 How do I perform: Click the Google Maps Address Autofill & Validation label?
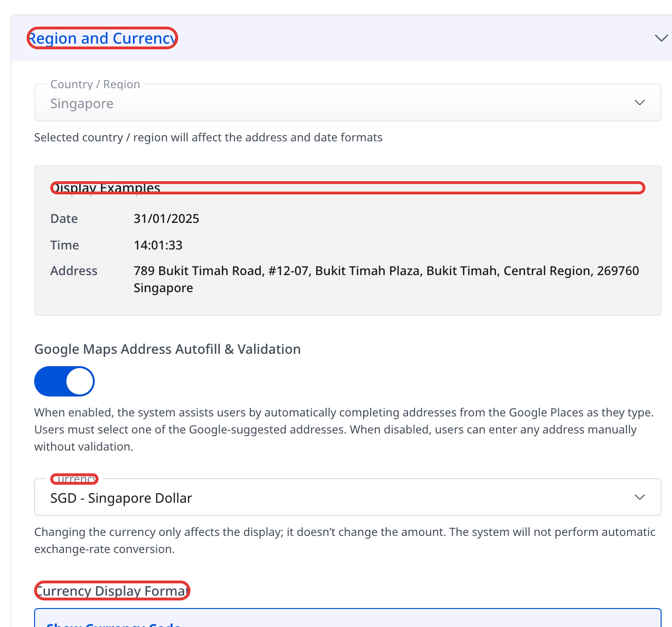point(167,349)
